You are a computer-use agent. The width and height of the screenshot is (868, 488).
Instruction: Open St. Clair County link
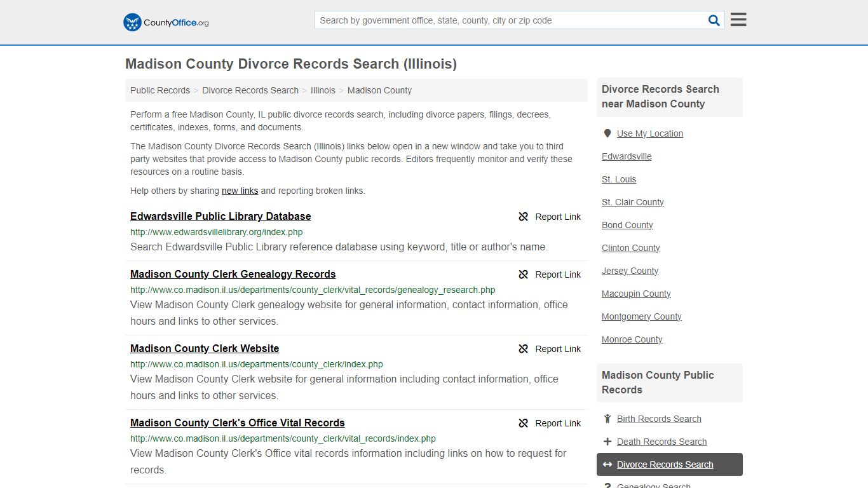click(633, 202)
